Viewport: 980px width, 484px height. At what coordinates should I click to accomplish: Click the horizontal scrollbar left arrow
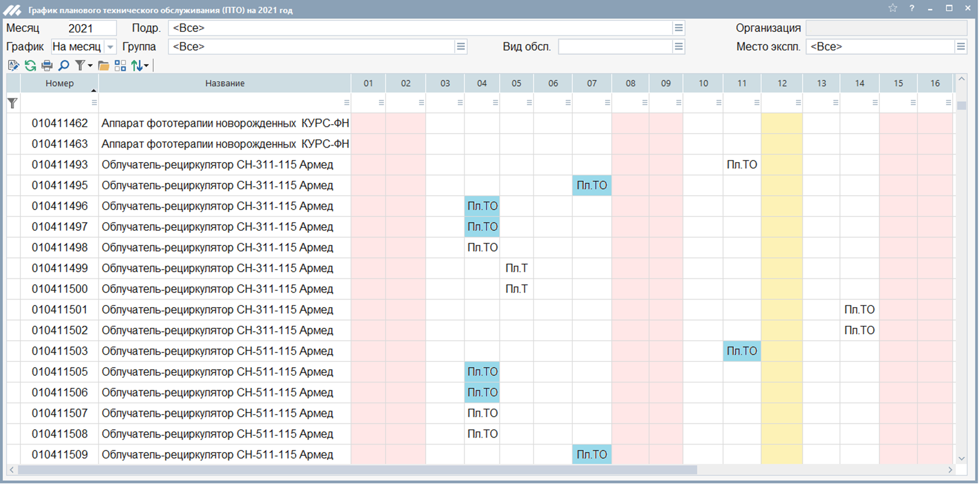click(12, 470)
